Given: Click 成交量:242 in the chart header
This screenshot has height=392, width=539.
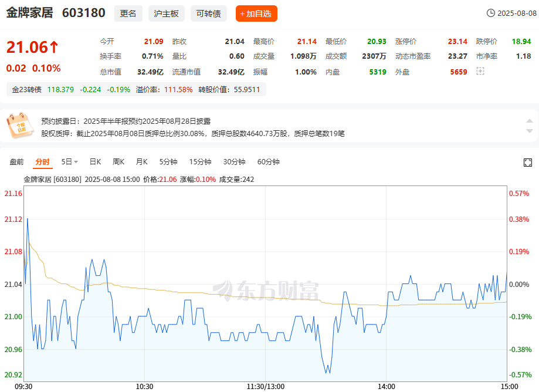Looking at the screenshot, I should [236, 180].
